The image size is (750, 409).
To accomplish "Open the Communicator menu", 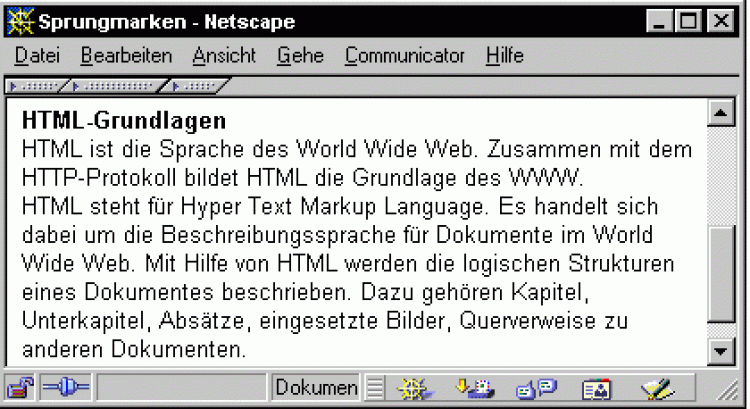I will point(405,56).
